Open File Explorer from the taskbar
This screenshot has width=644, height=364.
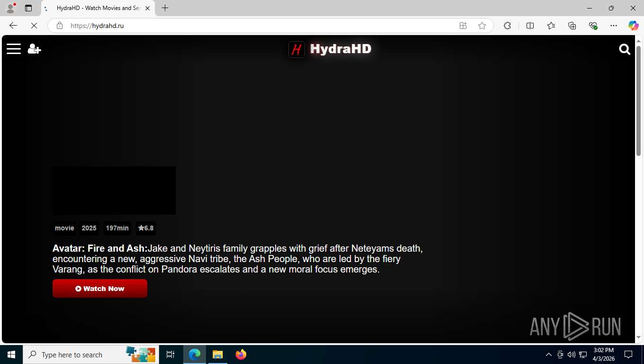click(217, 355)
